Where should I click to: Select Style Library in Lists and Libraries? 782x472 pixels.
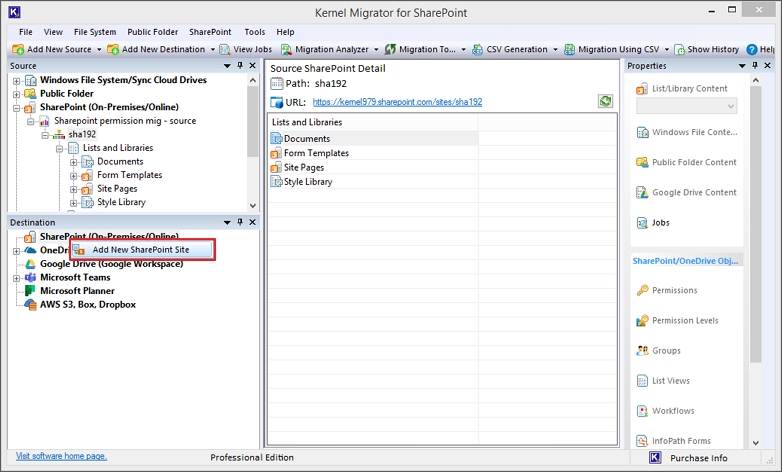point(308,182)
